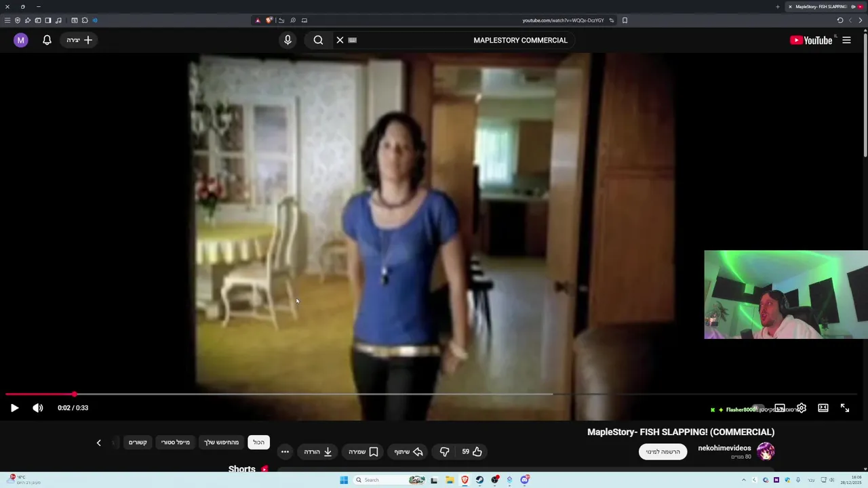Click the video title 'MapleStory- FISH SLAPPING! (COMMERCIAL)'
This screenshot has height=488, width=868.
[681, 432]
